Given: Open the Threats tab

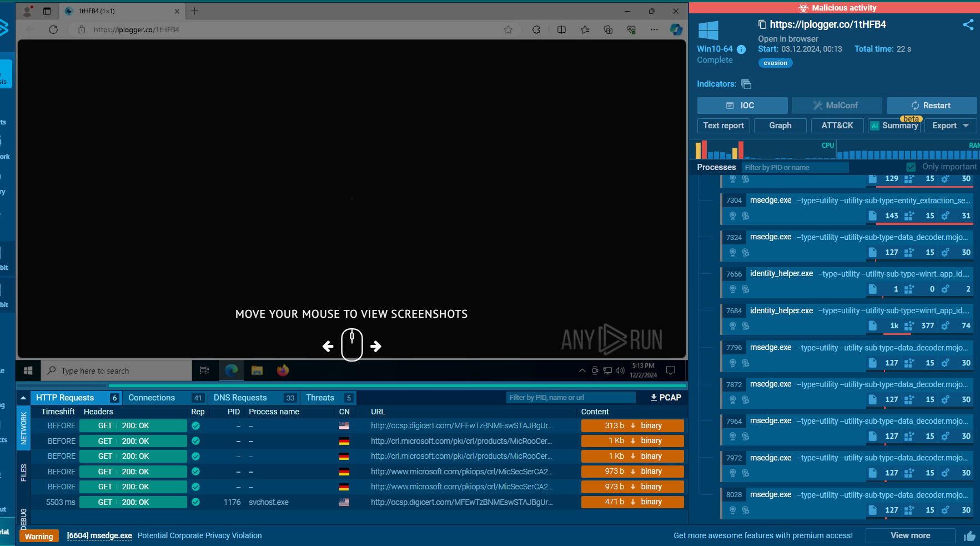Looking at the screenshot, I should tap(320, 398).
